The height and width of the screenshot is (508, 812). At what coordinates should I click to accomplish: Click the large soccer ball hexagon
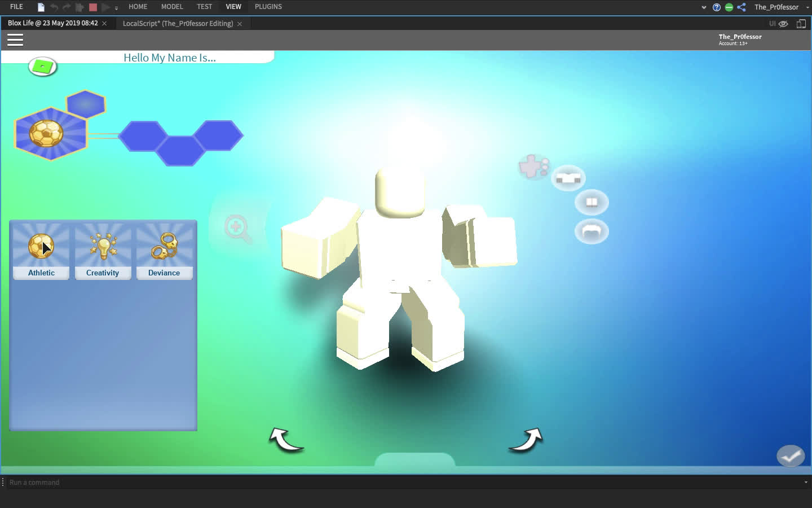pos(51,134)
